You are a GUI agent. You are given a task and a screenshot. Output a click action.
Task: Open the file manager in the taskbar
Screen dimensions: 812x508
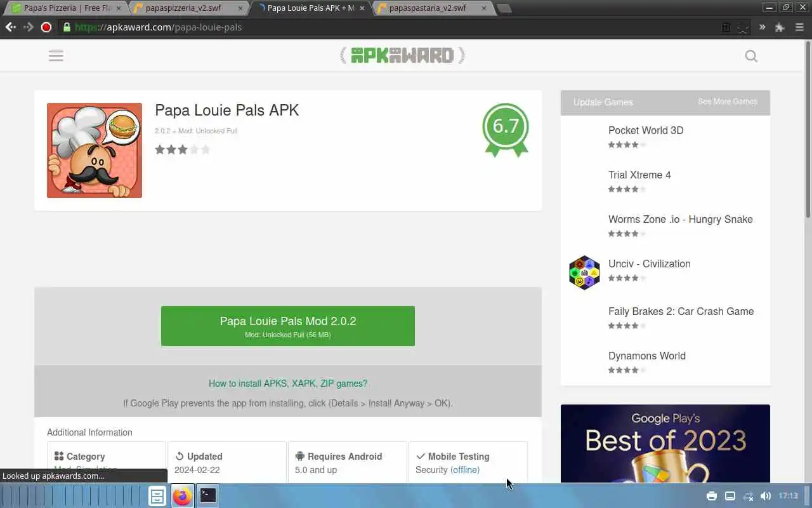coord(157,496)
